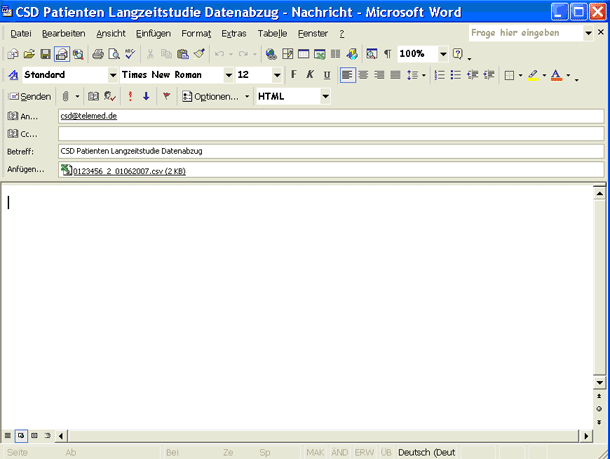The height and width of the screenshot is (459, 610).
Task: Click the Columns icon
Action: [x=336, y=54]
